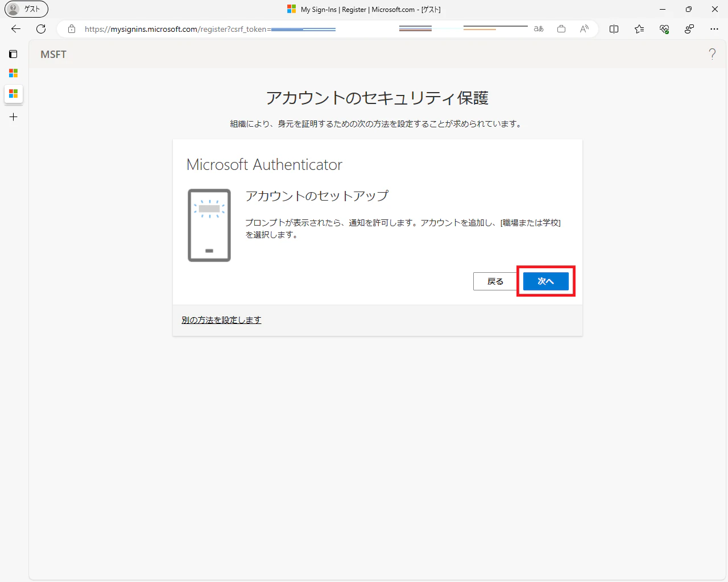
Task: Switch to first Microsoft vertical tab
Action: [x=13, y=73]
